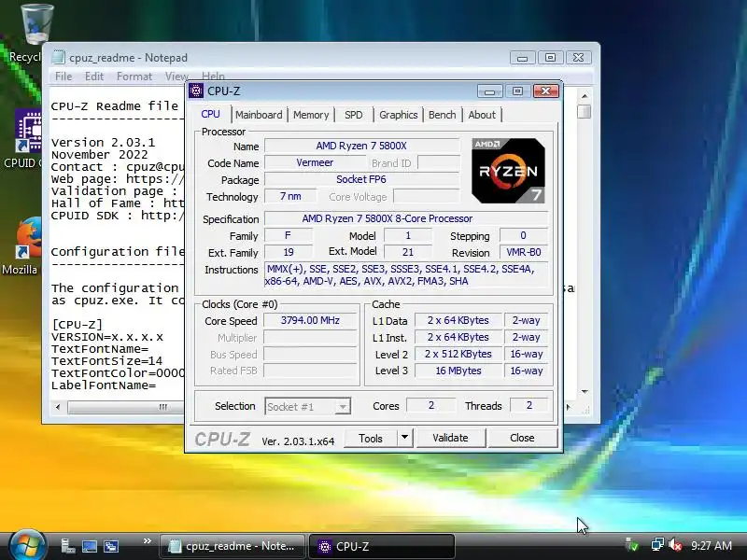
Task: Click the Level 2 cache value 2 x 512 KBytes
Action: [x=458, y=354]
